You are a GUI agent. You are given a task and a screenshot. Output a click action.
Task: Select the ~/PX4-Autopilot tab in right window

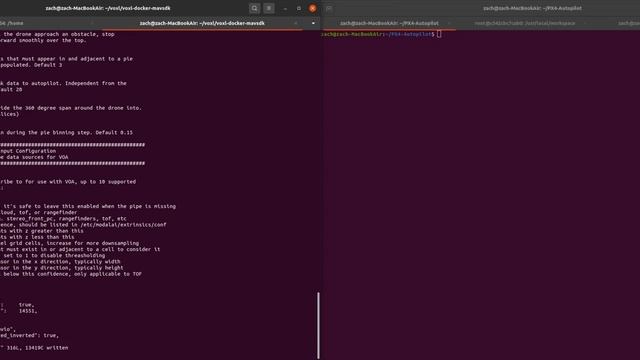point(389,23)
